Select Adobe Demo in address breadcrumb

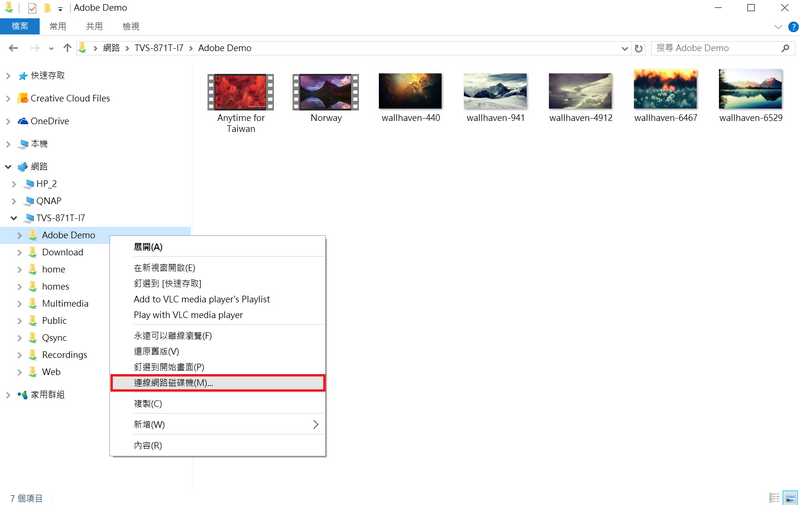tap(224, 48)
